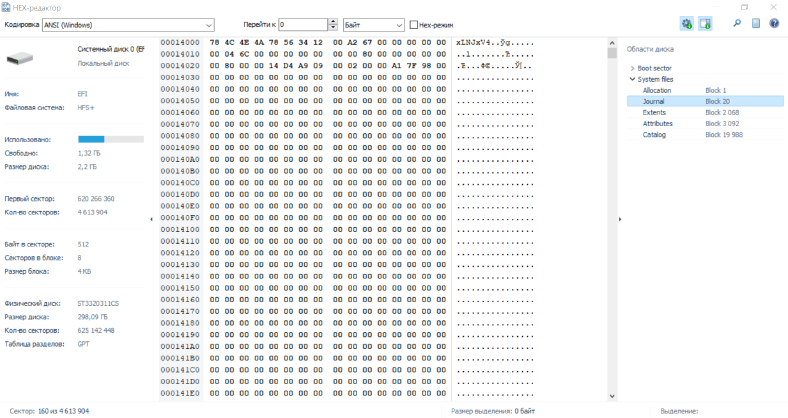The width and height of the screenshot is (788, 418).
Task: Toggle the disk properties panel gear icon
Action: pyautogui.click(x=686, y=24)
